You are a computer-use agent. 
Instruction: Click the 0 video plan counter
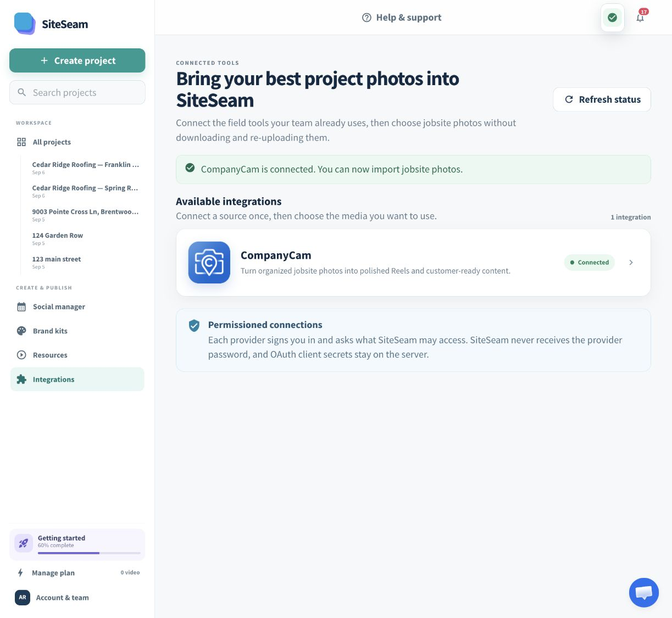(130, 572)
